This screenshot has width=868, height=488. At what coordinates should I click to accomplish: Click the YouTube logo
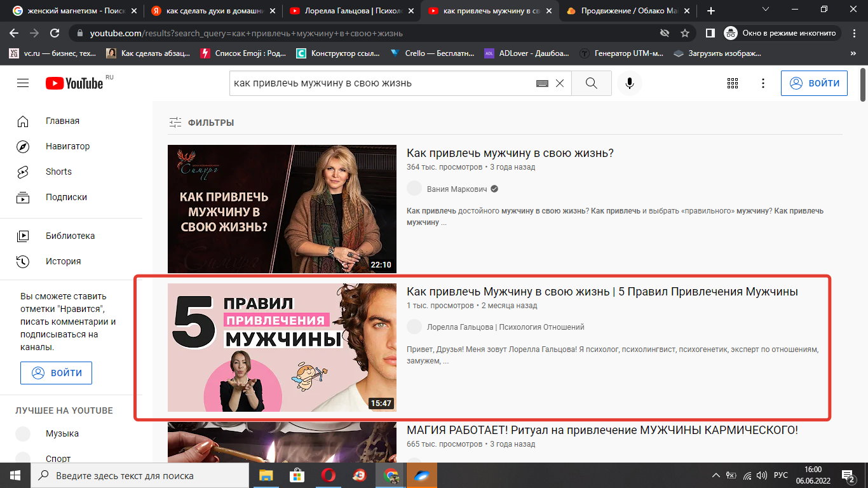74,83
